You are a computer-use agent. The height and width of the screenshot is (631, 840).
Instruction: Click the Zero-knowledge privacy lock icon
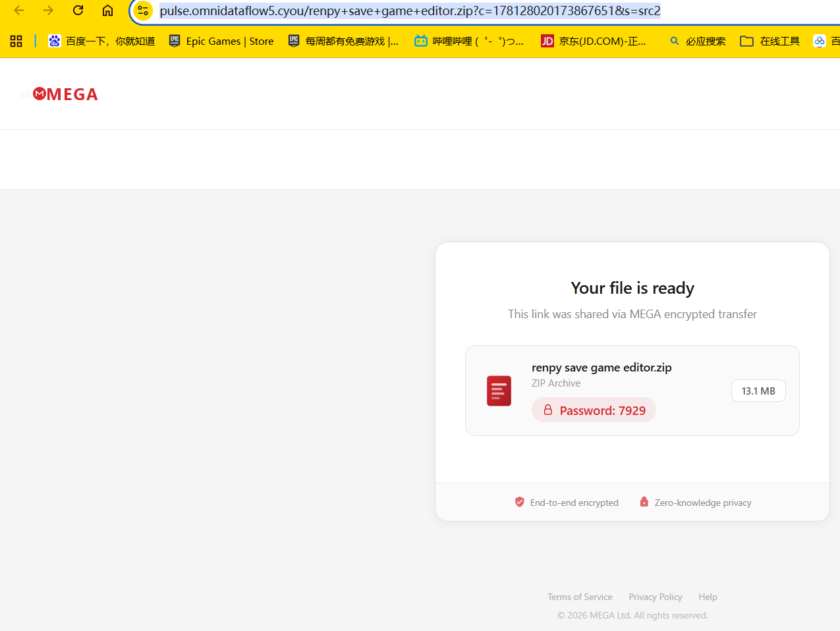pos(644,502)
